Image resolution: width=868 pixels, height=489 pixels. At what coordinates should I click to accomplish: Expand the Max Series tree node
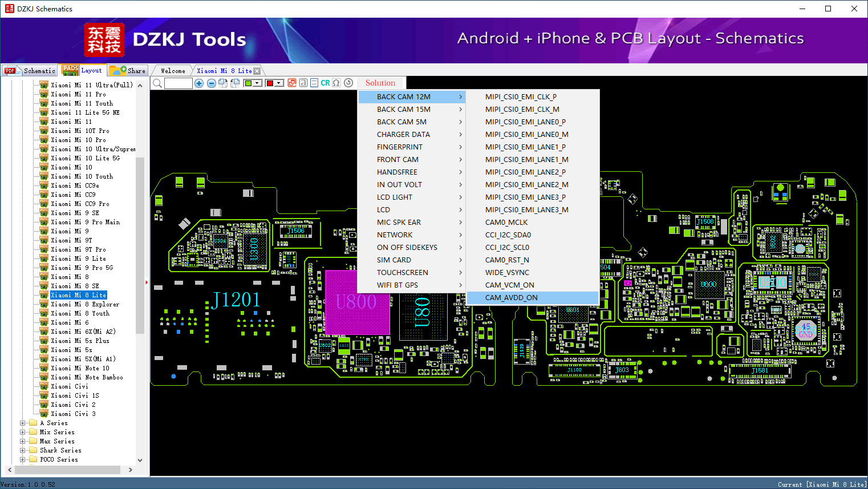[23, 441]
